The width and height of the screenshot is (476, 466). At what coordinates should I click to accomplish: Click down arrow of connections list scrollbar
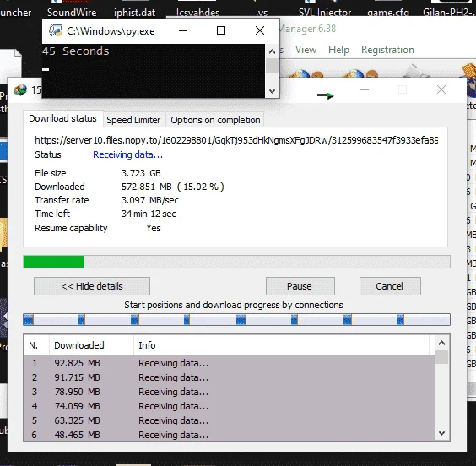tap(442, 433)
